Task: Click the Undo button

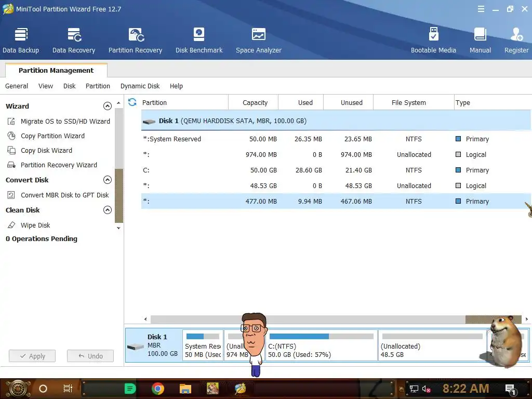Action: click(x=90, y=356)
